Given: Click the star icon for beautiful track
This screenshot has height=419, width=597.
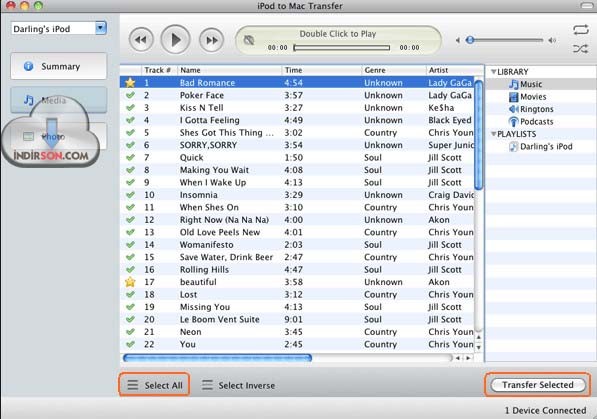Looking at the screenshot, I should pyautogui.click(x=130, y=282).
